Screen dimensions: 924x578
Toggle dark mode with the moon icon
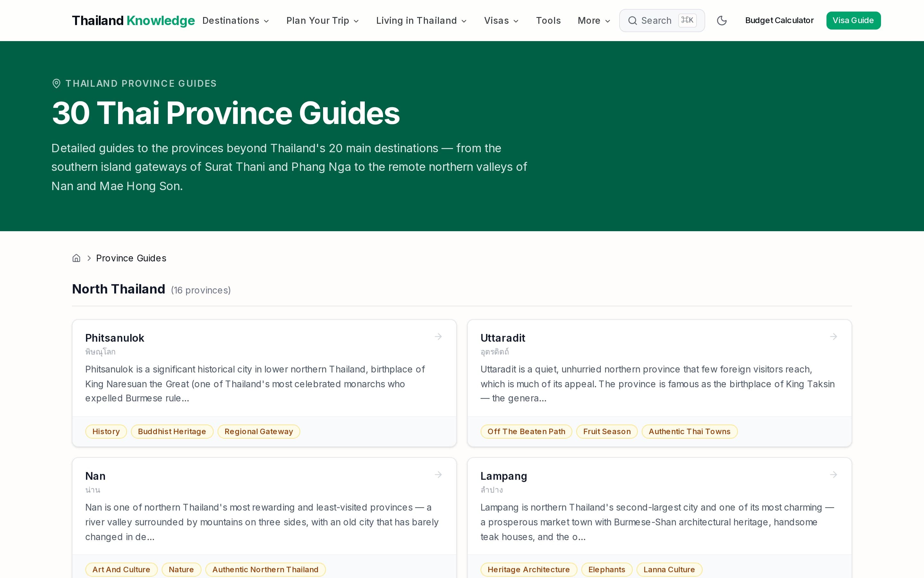721,21
